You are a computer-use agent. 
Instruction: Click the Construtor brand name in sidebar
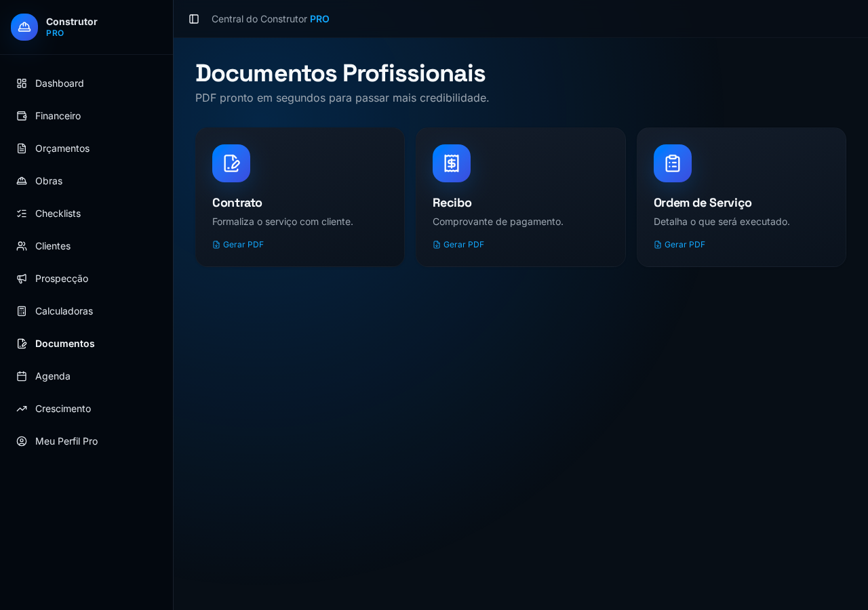click(72, 22)
